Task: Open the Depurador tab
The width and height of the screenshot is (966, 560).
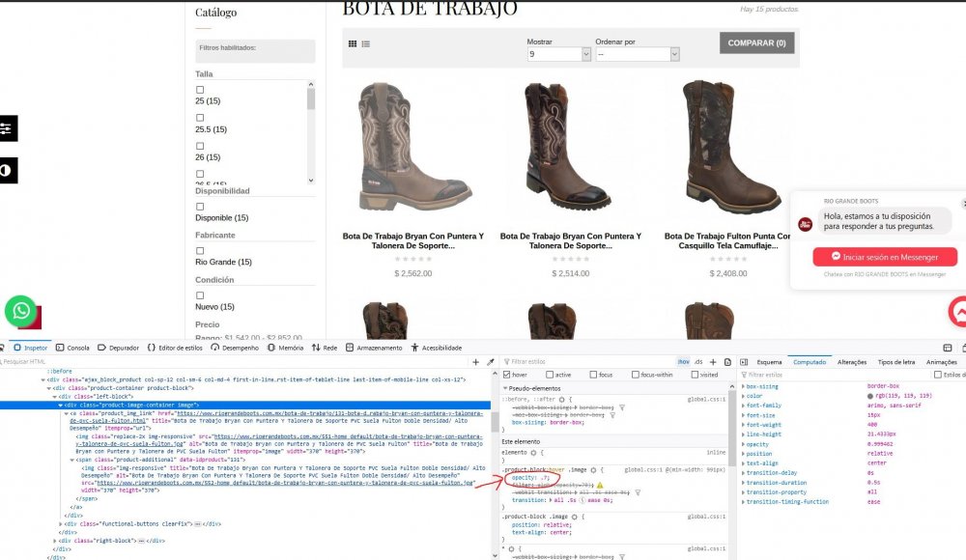Action: pyautogui.click(x=118, y=348)
